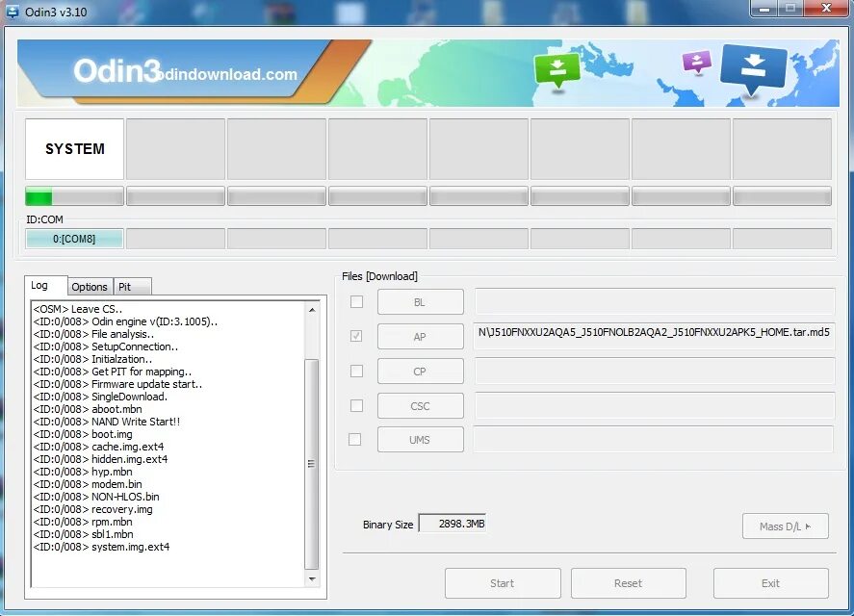Select the 'Get PIT for mapping..' log line
The height and width of the screenshot is (616, 854).
[113, 372]
